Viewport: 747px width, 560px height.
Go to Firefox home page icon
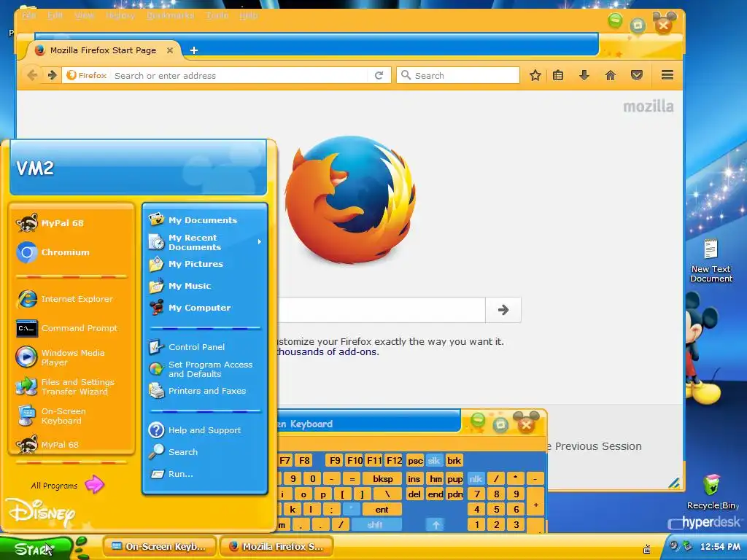(611, 75)
